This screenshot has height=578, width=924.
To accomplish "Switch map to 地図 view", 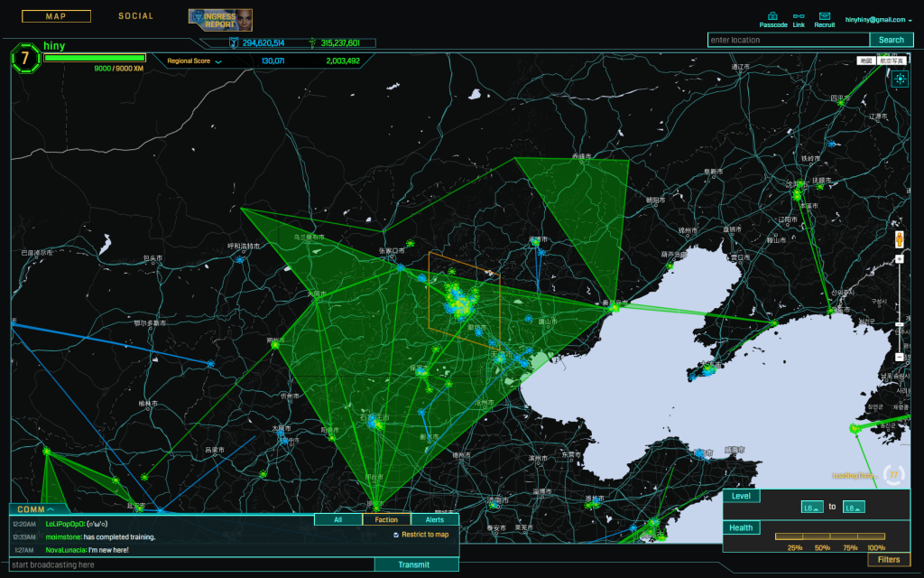I will [865, 61].
